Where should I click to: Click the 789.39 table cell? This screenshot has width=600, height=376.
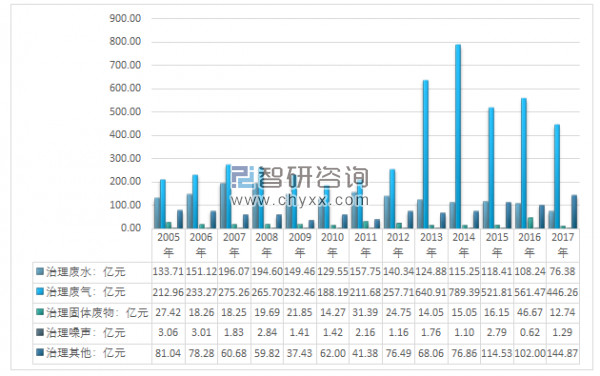[464, 292]
